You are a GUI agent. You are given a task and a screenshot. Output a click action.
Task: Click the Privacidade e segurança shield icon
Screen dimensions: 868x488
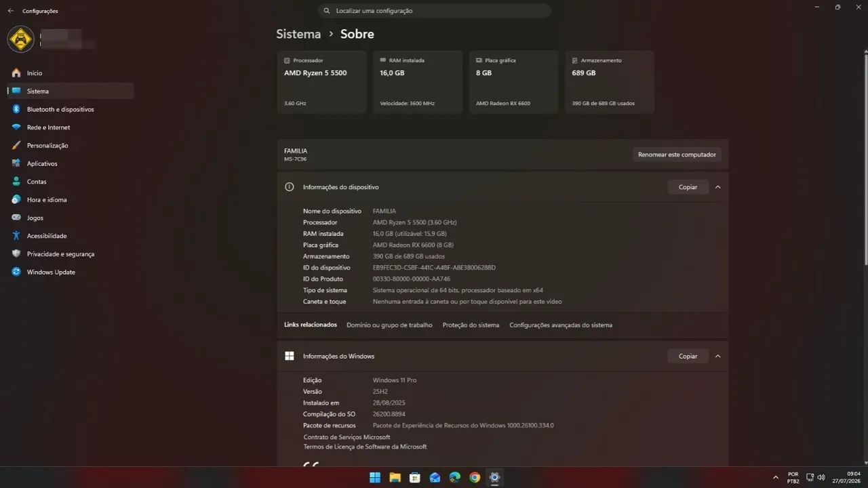click(16, 253)
